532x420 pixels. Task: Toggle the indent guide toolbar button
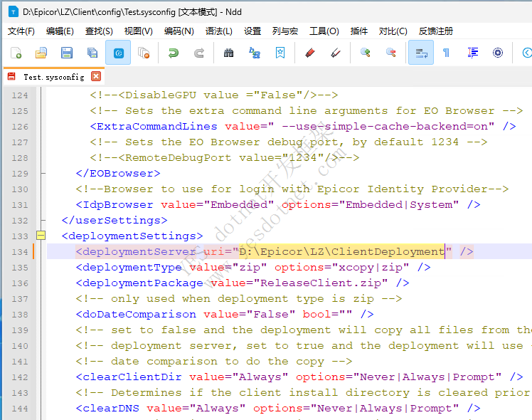pyautogui.click(x=472, y=53)
